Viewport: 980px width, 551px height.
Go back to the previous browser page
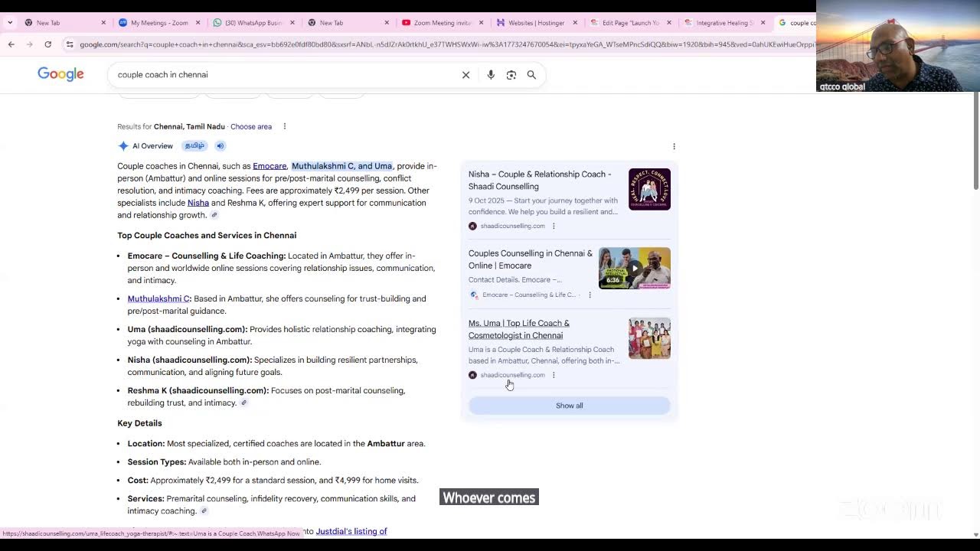(11, 44)
